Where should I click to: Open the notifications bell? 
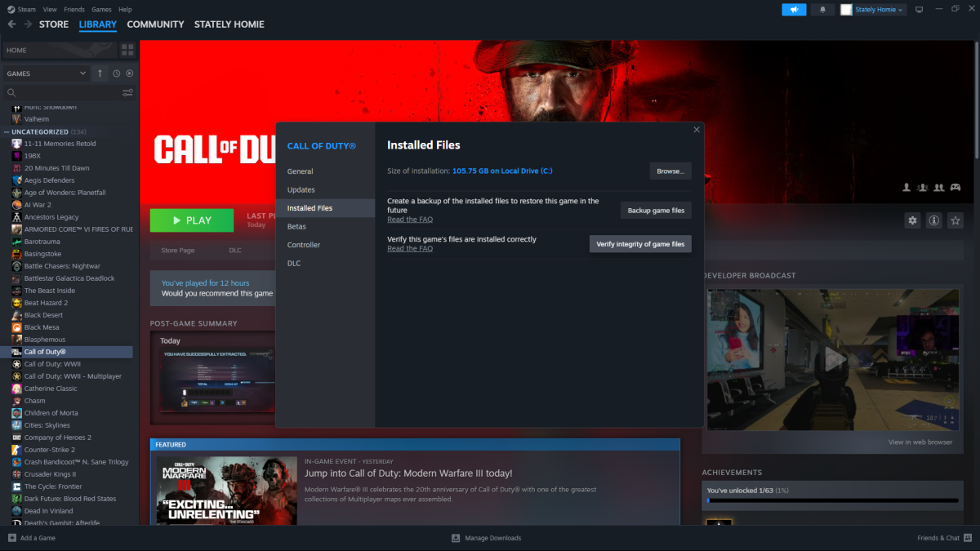(822, 10)
